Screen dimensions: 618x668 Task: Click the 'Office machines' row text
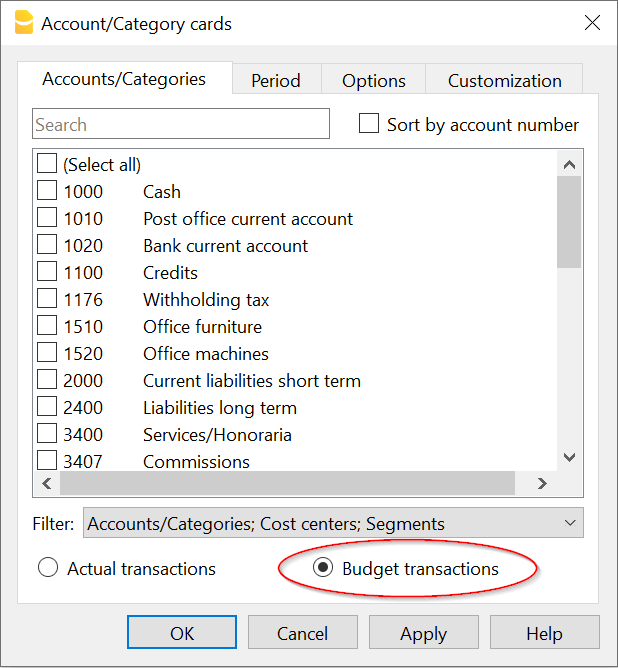click(206, 354)
